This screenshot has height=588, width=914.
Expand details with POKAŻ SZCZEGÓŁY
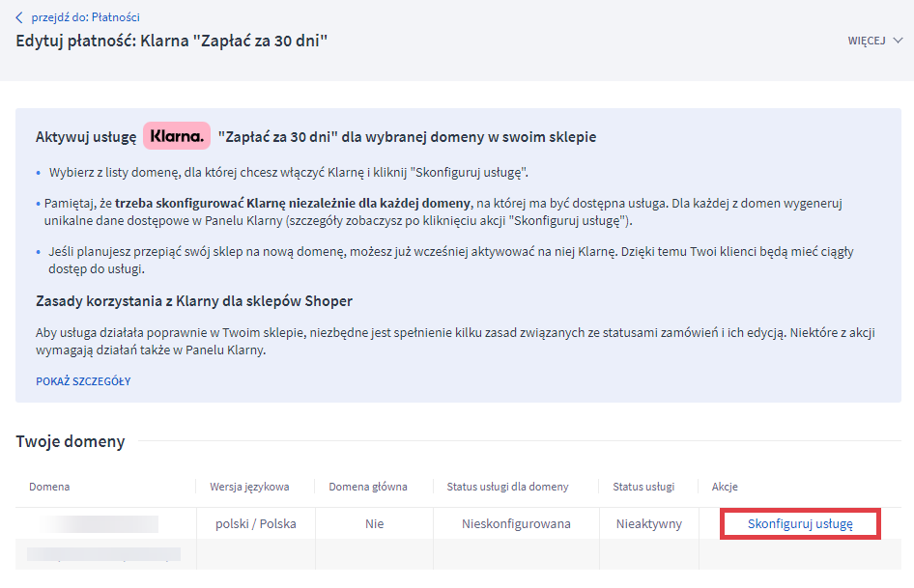(83, 381)
